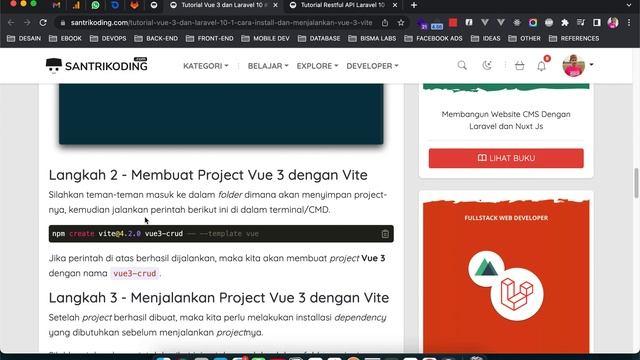This screenshot has width=640, height=360.
Task: Open the Fullstack Web Developer orange banner
Action: point(506,276)
